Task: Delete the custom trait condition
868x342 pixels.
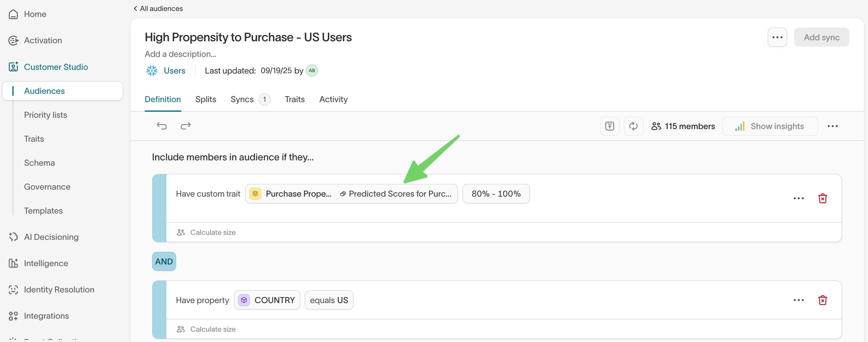Action: point(822,198)
